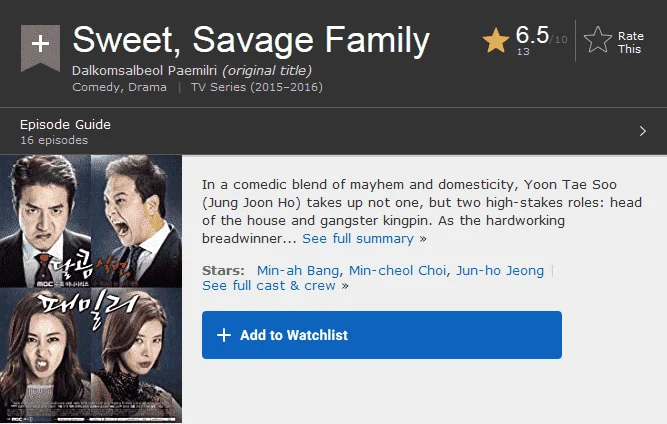Click the 13 ratings count
The height and width of the screenshot is (424, 667).
point(523,51)
